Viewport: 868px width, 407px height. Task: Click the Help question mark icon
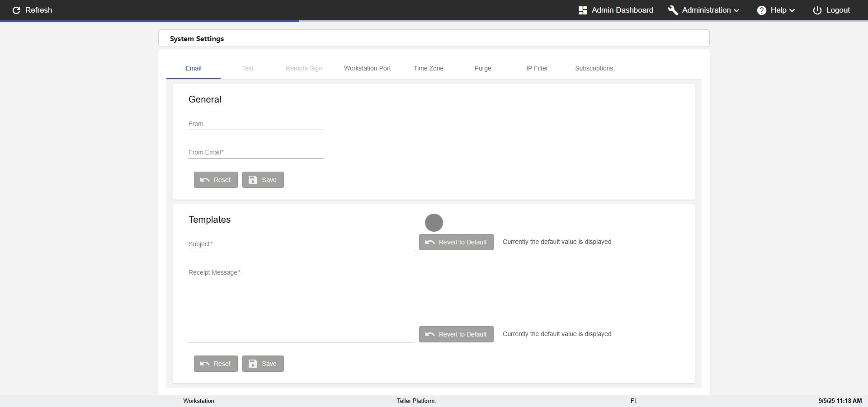pyautogui.click(x=762, y=10)
